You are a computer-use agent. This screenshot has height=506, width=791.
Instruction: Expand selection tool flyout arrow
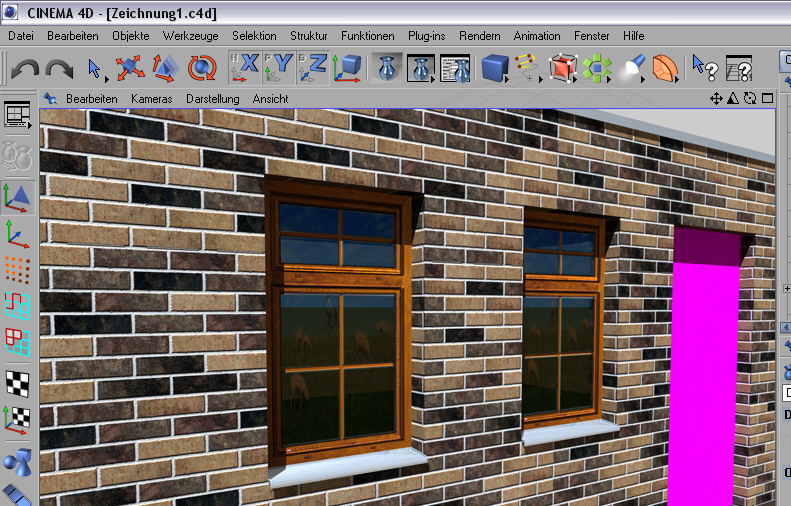click(106, 80)
